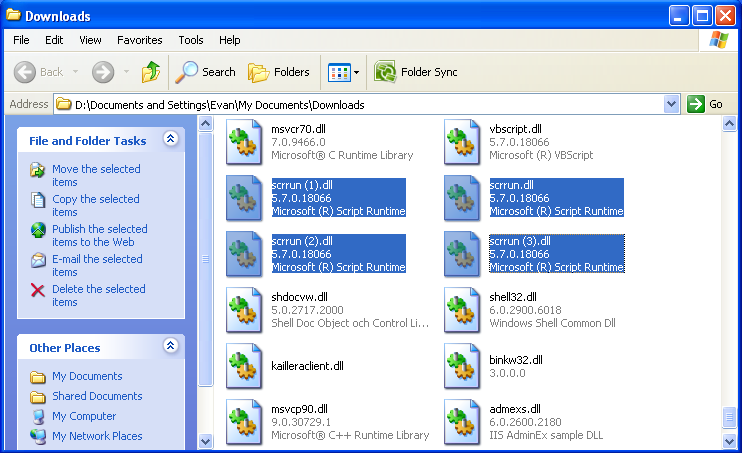Open the Tools menu
The image size is (742, 453).
tap(191, 40)
